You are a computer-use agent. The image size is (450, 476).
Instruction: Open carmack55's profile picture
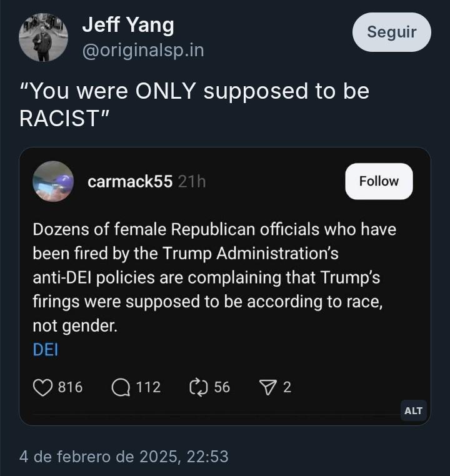pos(53,181)
